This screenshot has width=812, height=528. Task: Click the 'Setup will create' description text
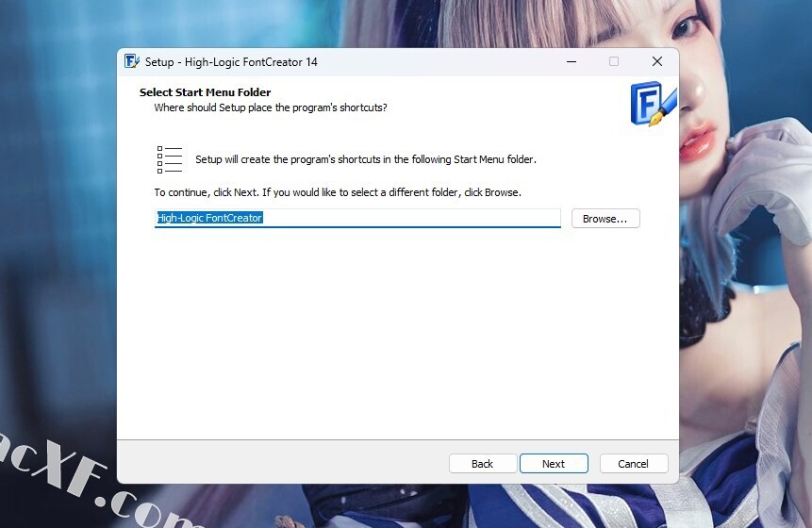click(x=365, y=159)
